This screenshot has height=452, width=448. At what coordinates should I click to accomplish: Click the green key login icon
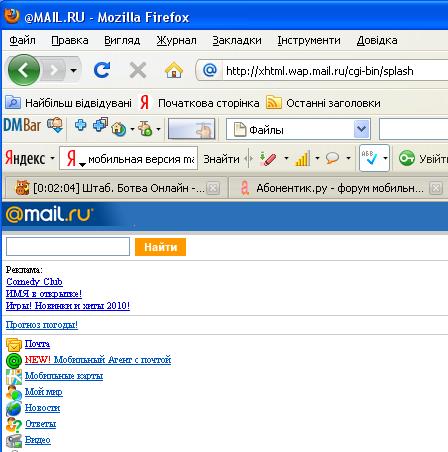(x=407, y=158)
